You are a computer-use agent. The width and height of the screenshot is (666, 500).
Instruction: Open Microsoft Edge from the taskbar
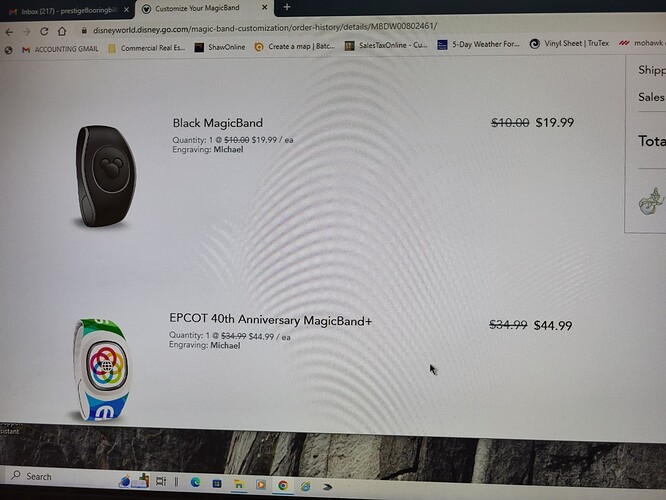(x=195, y=482)
